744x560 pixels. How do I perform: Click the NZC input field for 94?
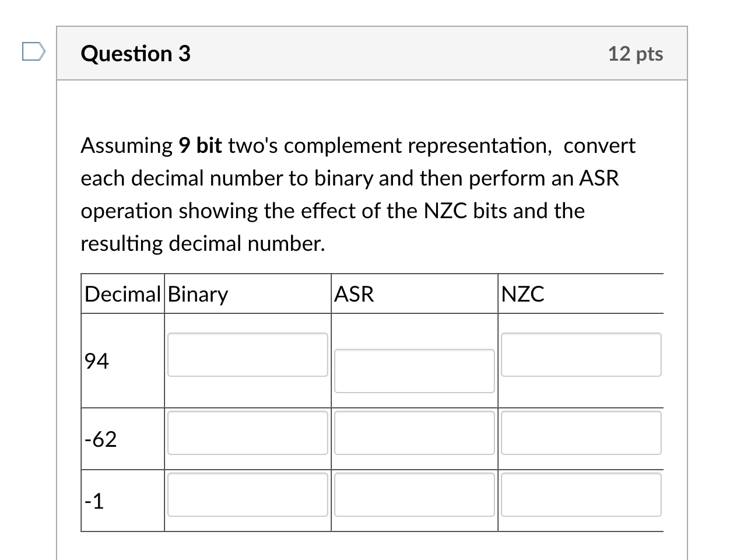[581, 355]
